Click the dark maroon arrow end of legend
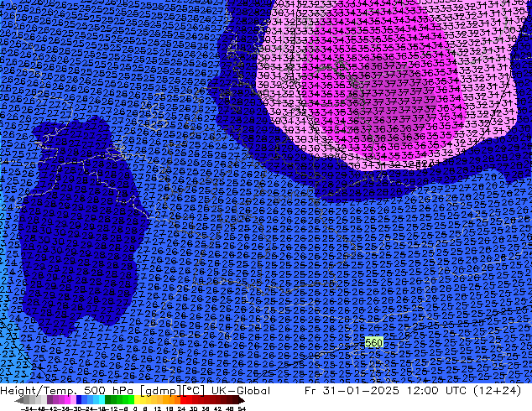The height and width of the screenshot is (411, 532). (242, 400)
